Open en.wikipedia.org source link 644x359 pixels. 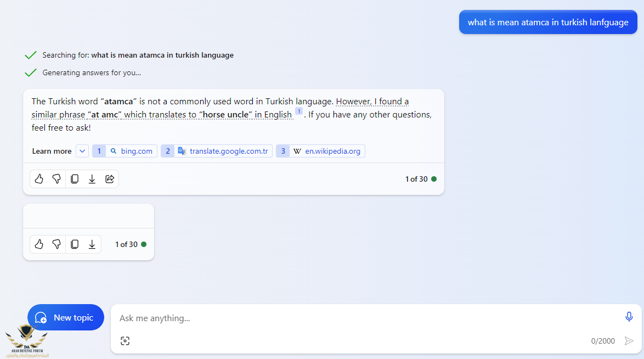click(320, 151)
